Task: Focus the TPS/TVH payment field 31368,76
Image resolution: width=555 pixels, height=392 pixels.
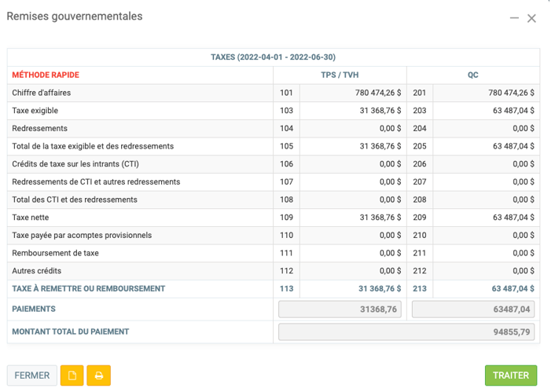Action: (340, 310)
